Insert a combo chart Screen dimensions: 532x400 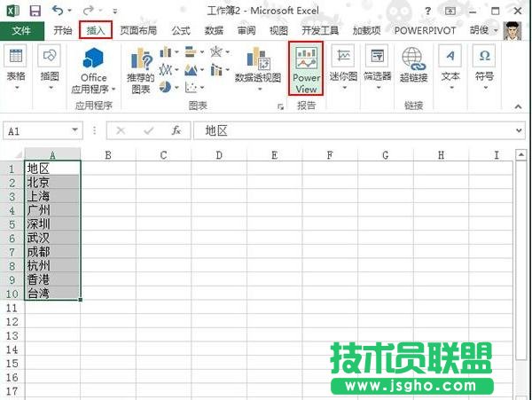coord(220,70)
